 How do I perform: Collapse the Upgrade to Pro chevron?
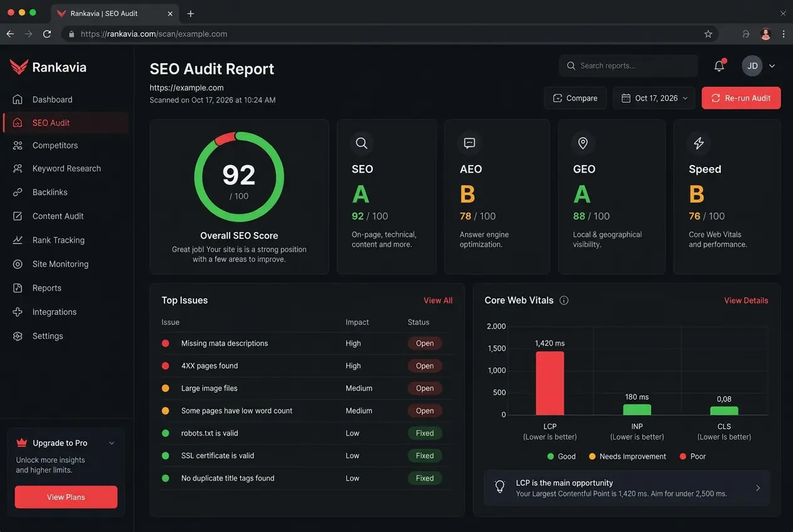pyautogui.click(x=112, y=443)
